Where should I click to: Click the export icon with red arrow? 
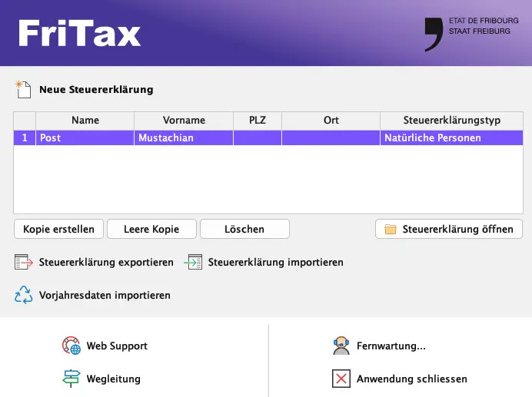24,262
